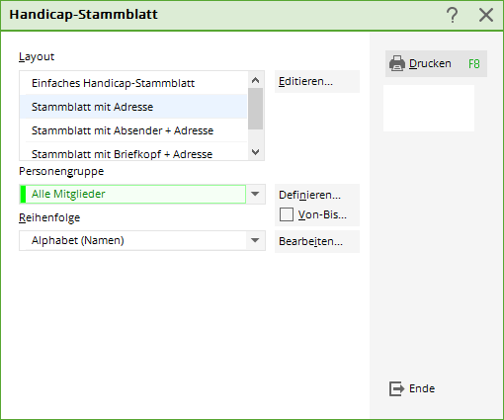Open the Bearbeiten... button
The width and height of the screenshot is (504, 420).
coord(317,241)
